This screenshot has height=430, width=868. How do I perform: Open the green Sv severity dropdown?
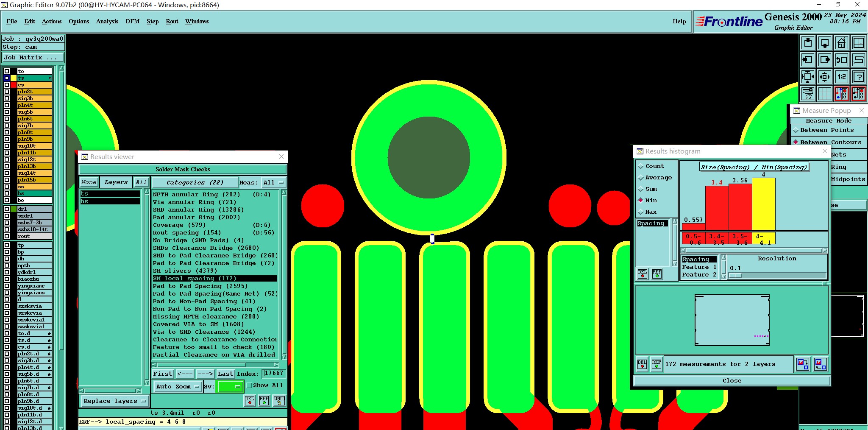coord(230,386)
